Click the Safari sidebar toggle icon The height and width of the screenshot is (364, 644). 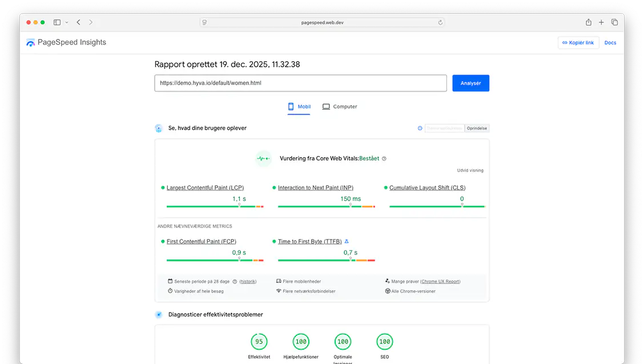click(57, 22)
